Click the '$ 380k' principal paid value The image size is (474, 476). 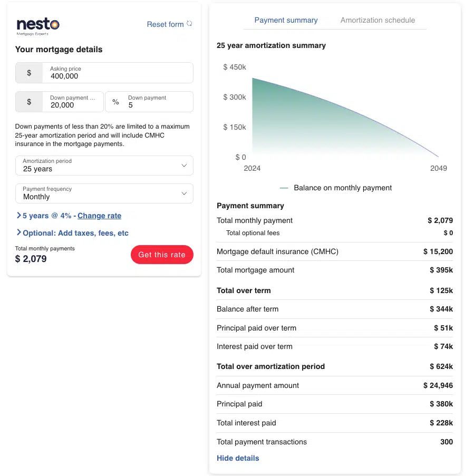(x=441, y=404)
